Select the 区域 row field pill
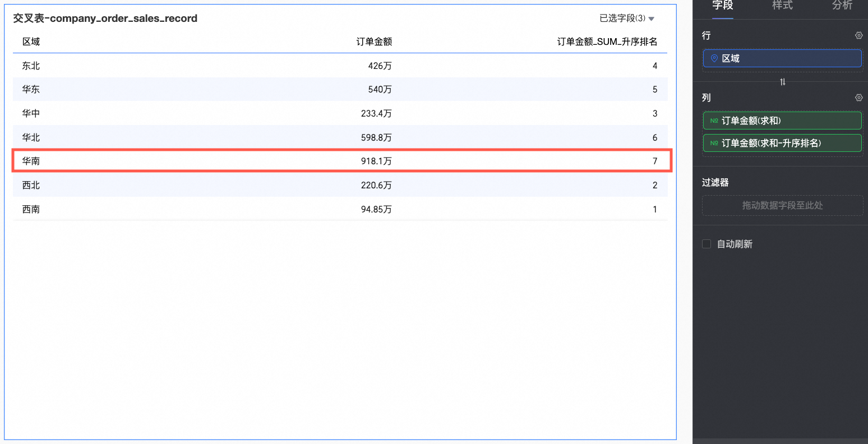Screen dimensions: 868x444 click(782, 58)
